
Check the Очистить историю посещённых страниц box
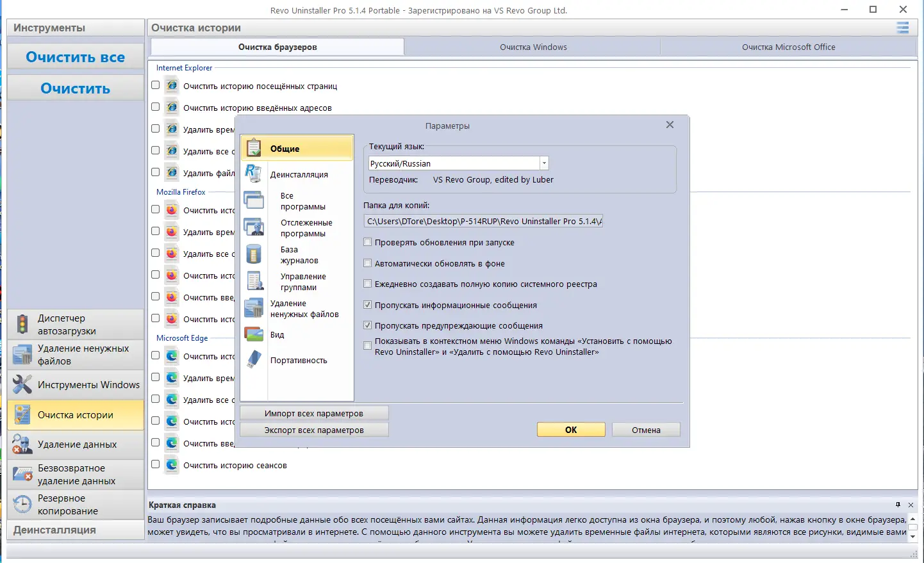click(x=155, y=85)
